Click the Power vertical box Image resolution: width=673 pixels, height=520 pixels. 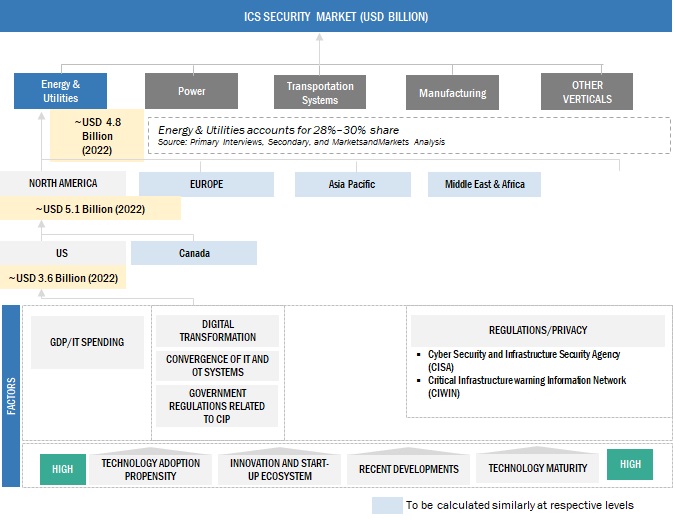191,91
